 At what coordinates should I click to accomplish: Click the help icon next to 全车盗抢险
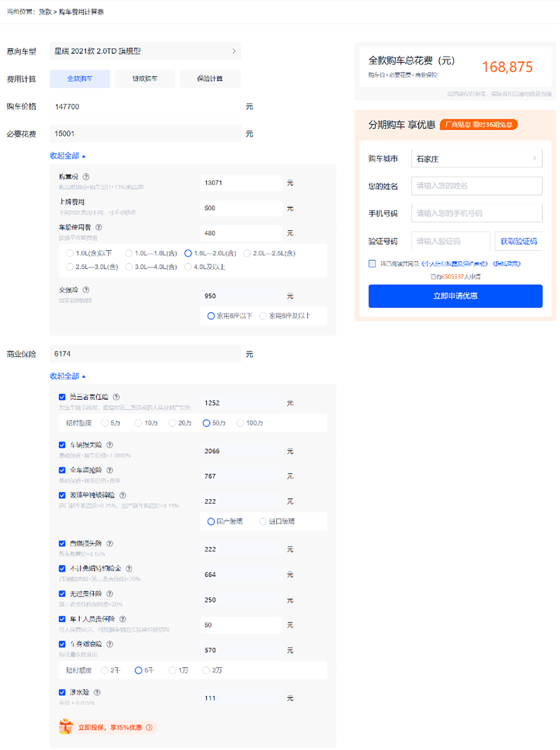(109, 470)
